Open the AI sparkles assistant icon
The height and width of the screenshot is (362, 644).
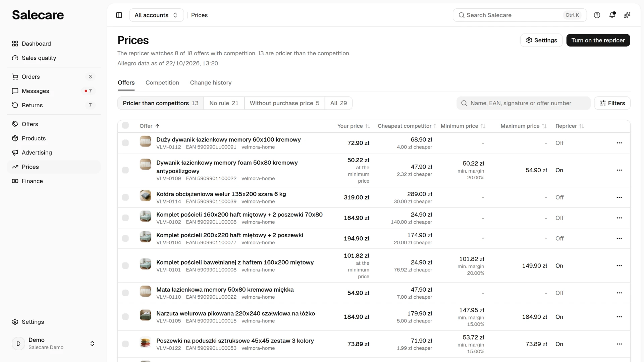[x=627, y=15]
